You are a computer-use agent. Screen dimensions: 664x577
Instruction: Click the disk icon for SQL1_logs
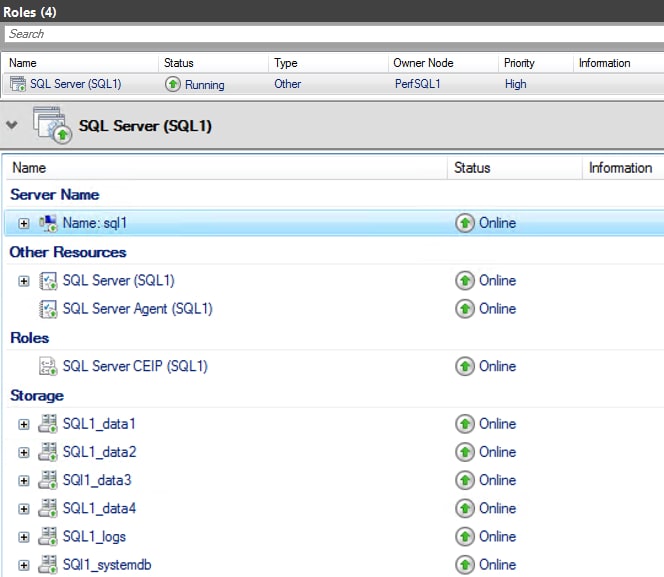coord(47,536)
